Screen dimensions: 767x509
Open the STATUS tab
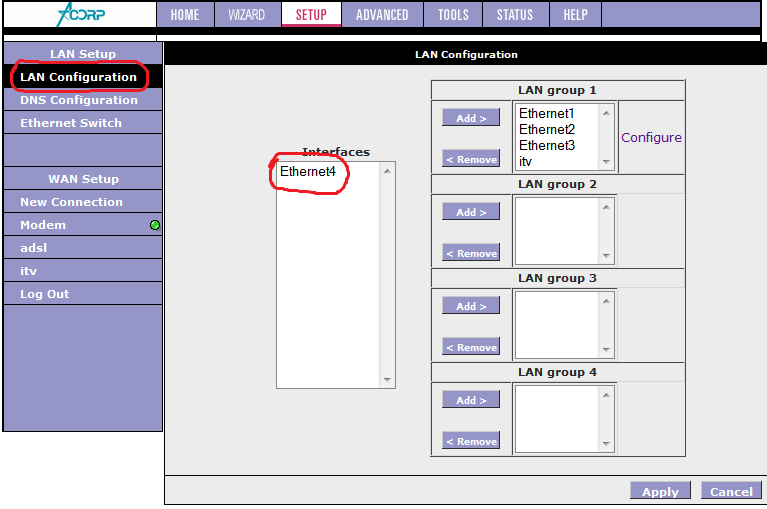[515, 15]
